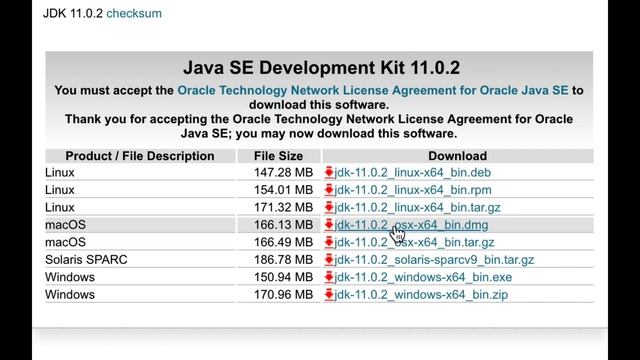Click the File Size column header
The image size is (640, 360).
(x=279, y=156)
